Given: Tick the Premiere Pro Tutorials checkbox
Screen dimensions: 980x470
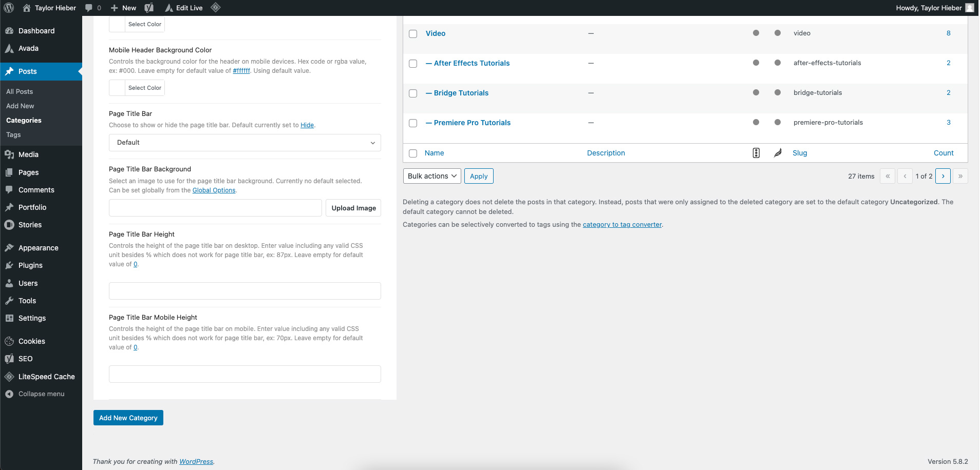Looking at the screenshot, I should pos(413,123).
